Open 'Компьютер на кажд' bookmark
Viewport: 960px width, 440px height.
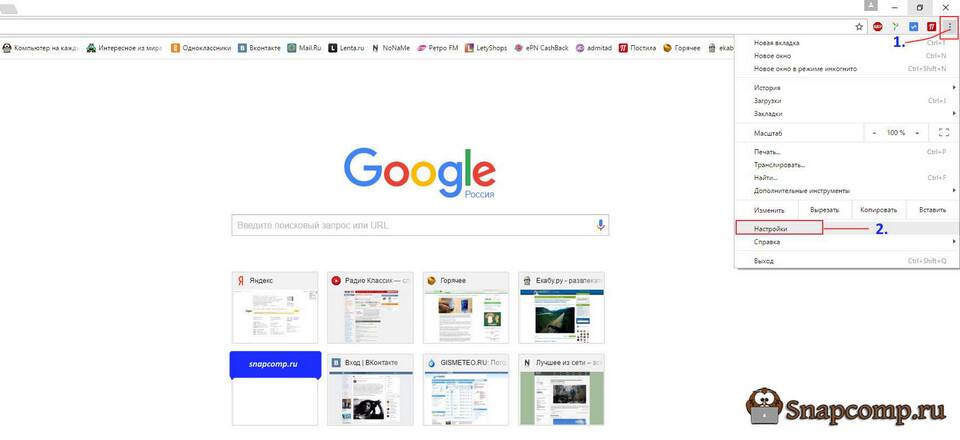click(x=40, y=48)
